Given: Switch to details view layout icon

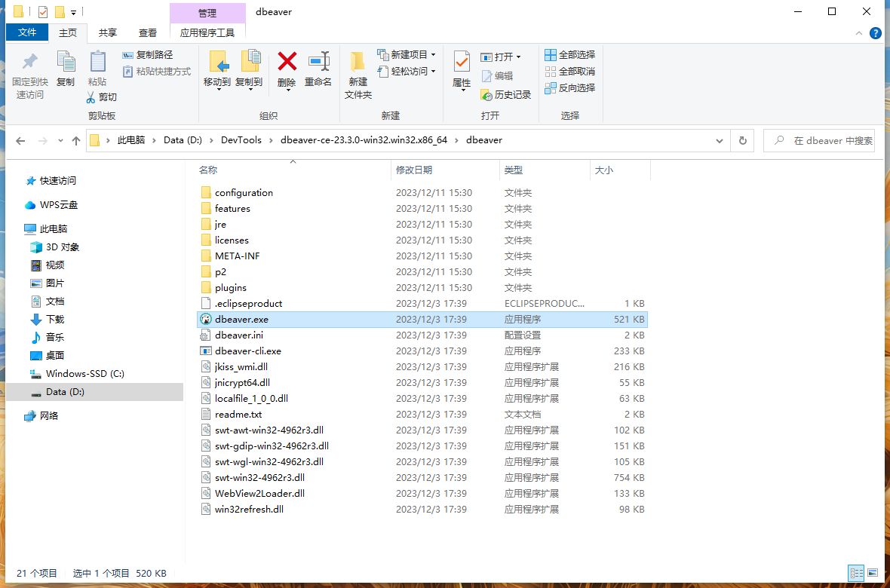Looking at the screenshot, I should [857, 573].
